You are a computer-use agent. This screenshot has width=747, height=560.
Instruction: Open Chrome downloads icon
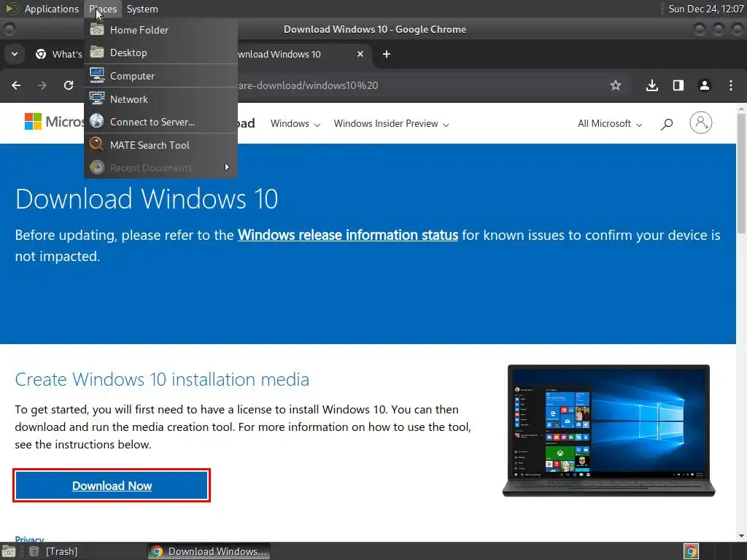pos(652,85)
